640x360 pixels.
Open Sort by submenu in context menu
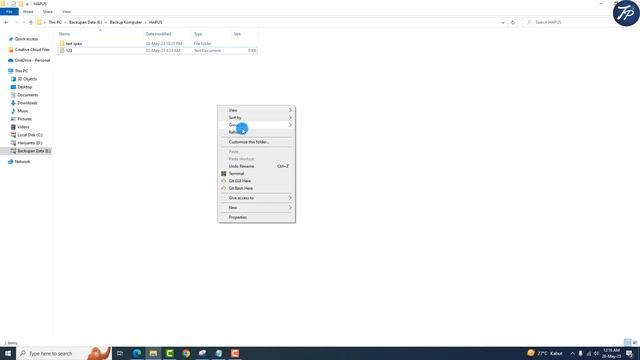256,118
